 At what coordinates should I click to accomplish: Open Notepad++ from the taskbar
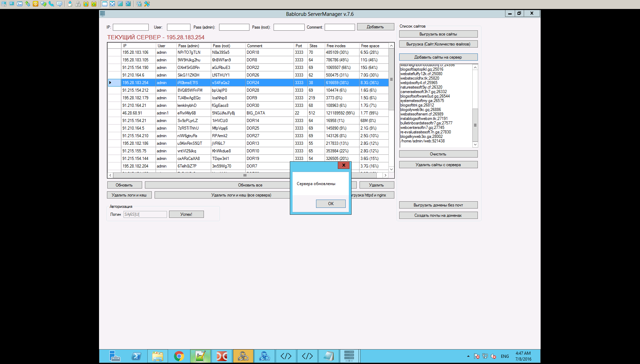click(x=200, y=356)
